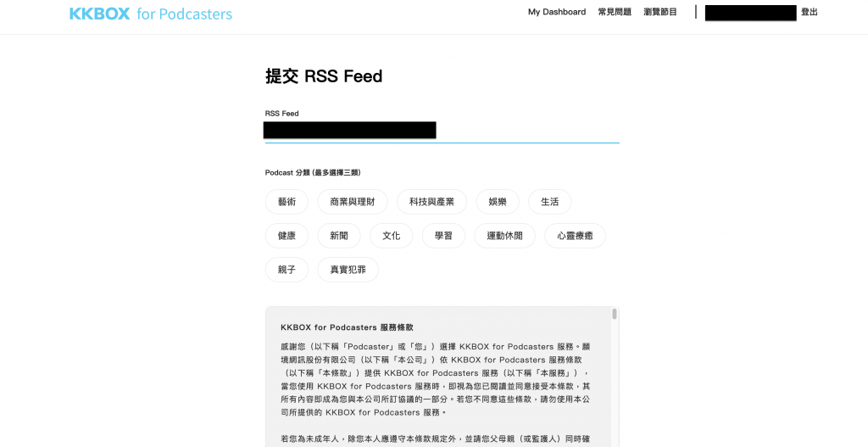The height and width of the screenshot is (447, 868).
Task: Click 登出 to log out
Action: (x=809, y=12)
